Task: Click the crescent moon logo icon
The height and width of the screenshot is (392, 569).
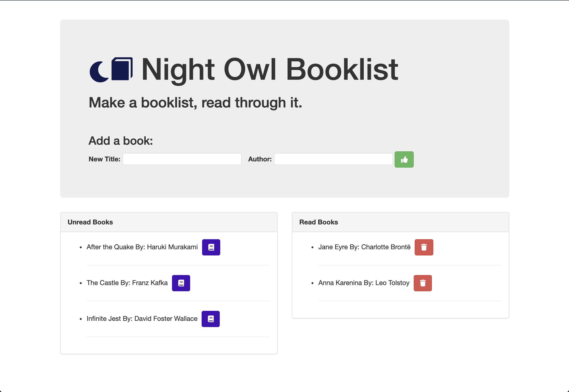Action: click(99, 72)
